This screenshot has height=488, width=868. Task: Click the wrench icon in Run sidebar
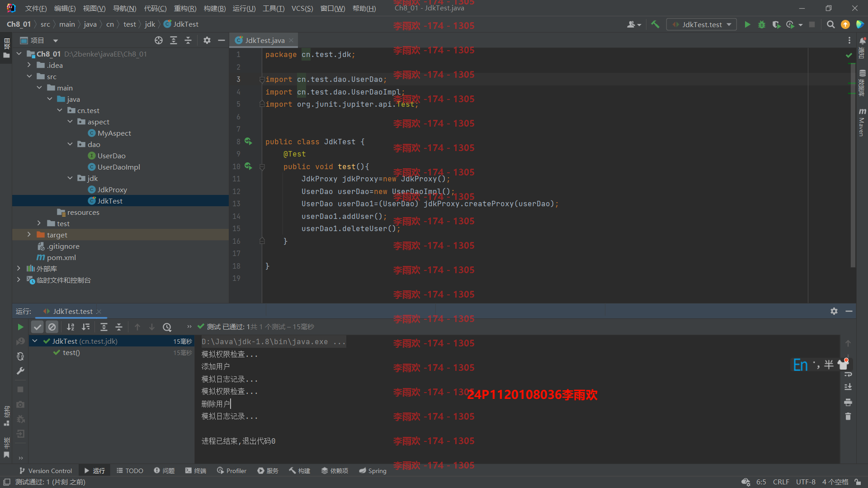tap(20, 371)
